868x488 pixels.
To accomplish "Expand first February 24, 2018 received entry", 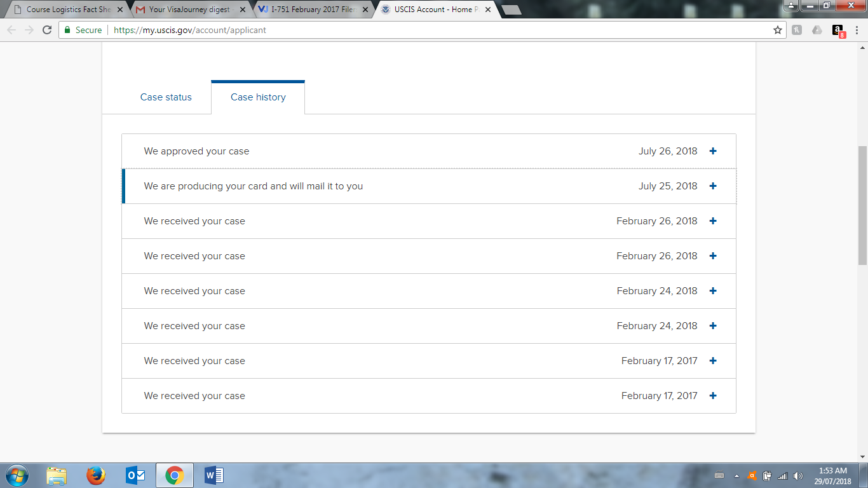I will (713, 291).
